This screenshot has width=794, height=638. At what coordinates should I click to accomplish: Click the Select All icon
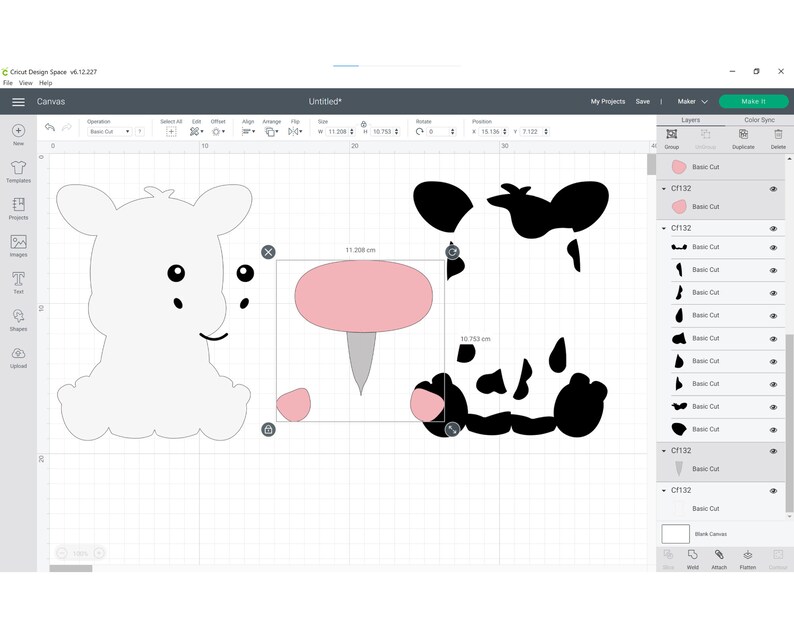171,132
